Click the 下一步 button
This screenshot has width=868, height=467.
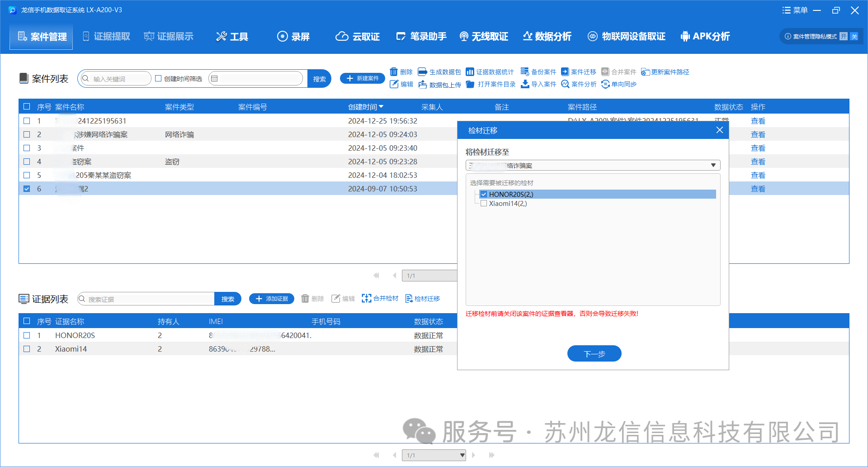pos(594,354)
